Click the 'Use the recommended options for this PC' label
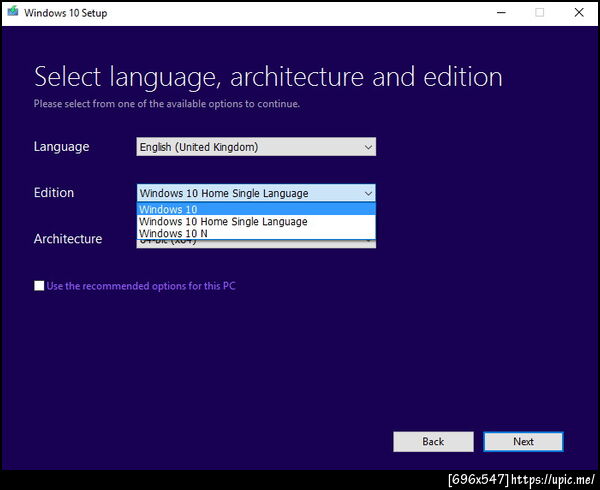The width and height of the screenshot is (600, 490). [x=141, y=286]
